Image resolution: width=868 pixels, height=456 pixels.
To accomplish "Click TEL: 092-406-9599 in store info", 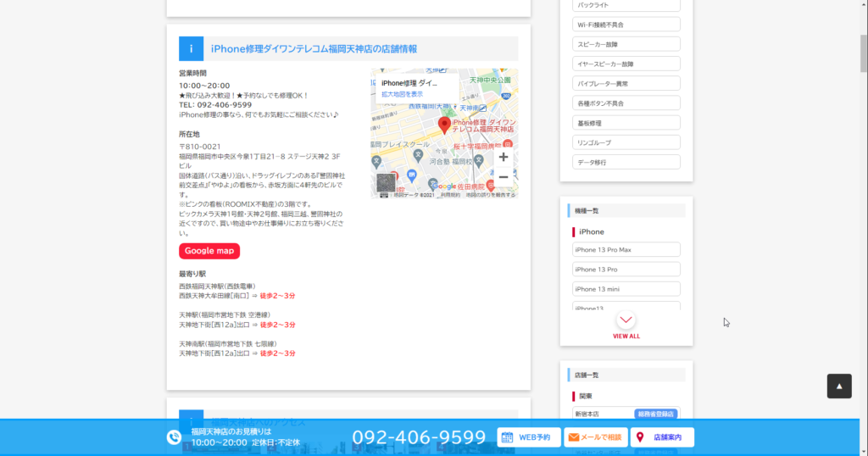I will pyautogui.click(x=215, y=104).
